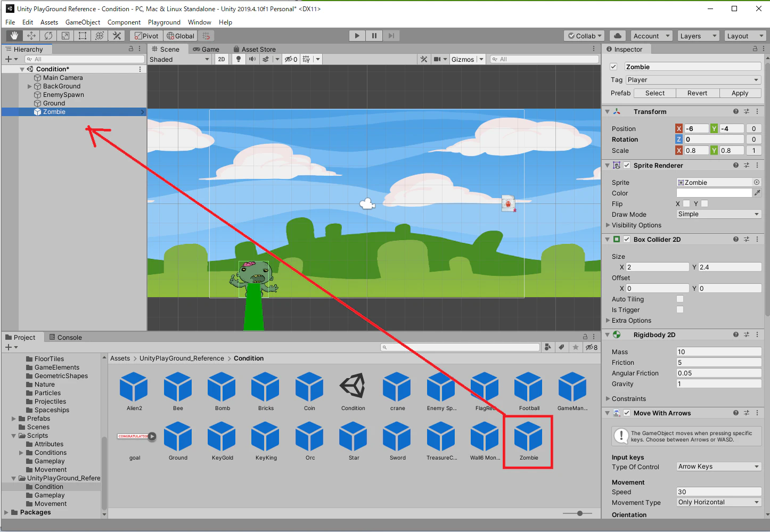Toggle 2D scene view mode
This screenshot has width=770, height=532.
pyautogui.click(x=222, y=59)
